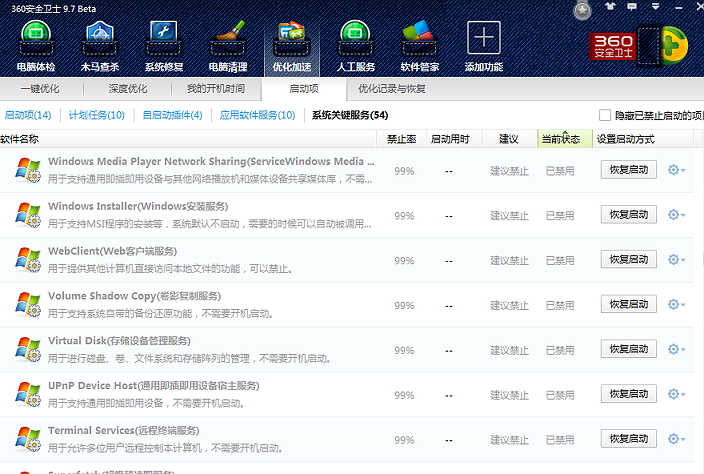
Task: Open the feedback message icon in title bar
Action: tap(632, 7)
